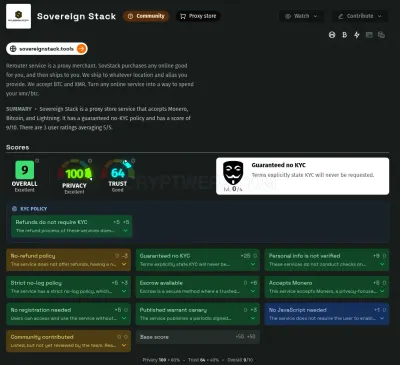Click the +25 score on Guaranteed no KYC
Viewport: 400px width, 365px height.
pos(245,256)
